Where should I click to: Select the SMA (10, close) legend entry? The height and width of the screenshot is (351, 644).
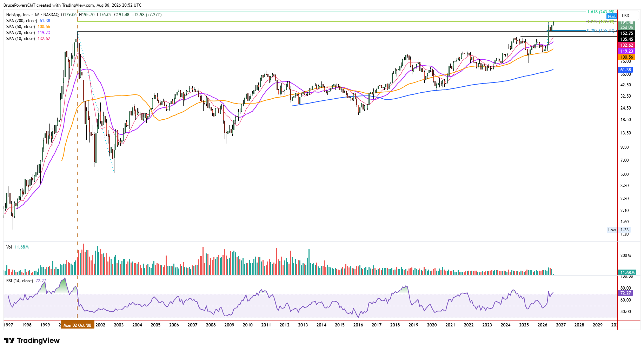[x=28, y=39]
